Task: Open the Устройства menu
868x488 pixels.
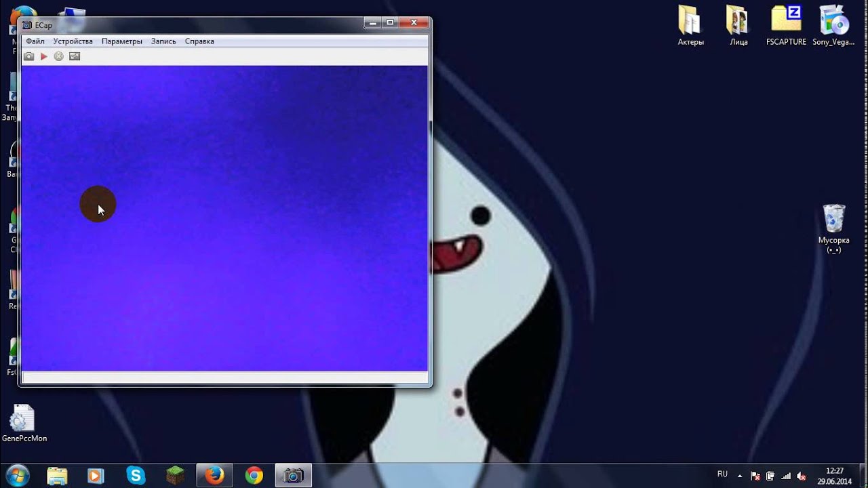Action: click(x=73, y=41)
